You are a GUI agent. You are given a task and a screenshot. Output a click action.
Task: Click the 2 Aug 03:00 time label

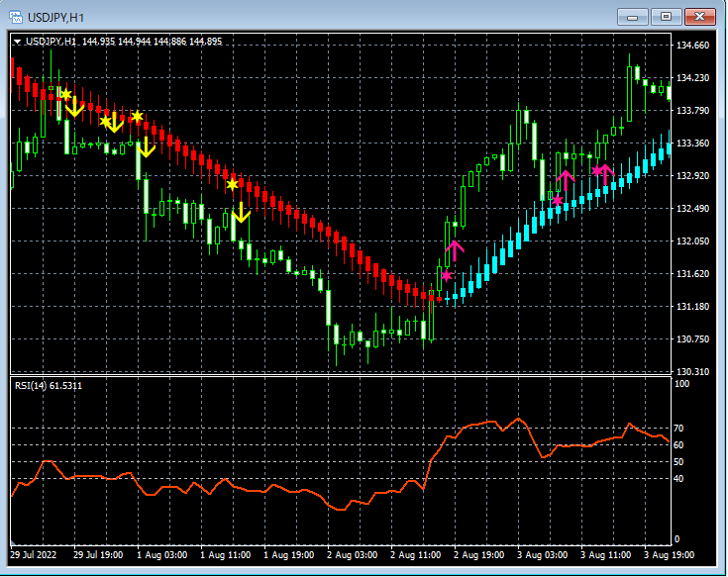[x=352, y=555]
